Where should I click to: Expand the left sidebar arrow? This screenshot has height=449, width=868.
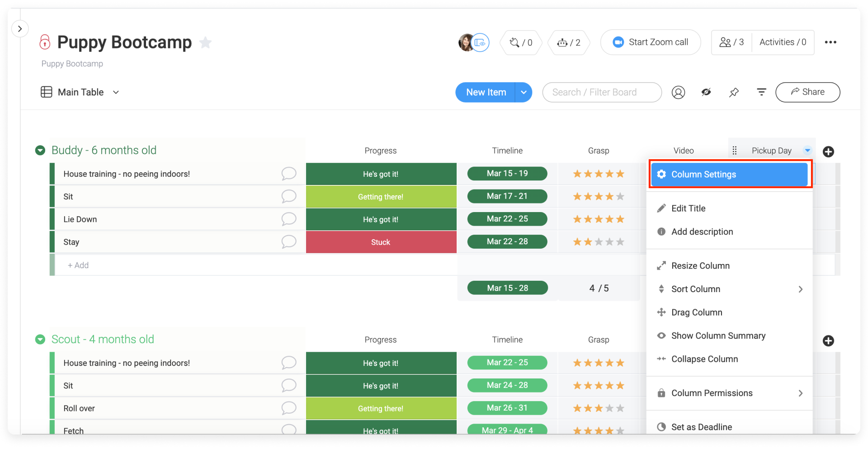(20, 29)
